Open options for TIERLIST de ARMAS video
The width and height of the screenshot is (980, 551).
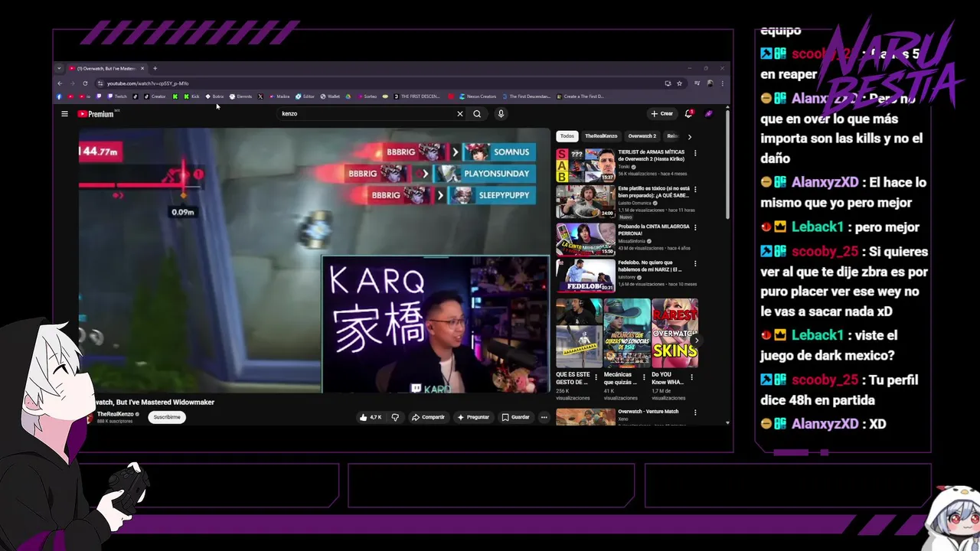pos(695,153)
